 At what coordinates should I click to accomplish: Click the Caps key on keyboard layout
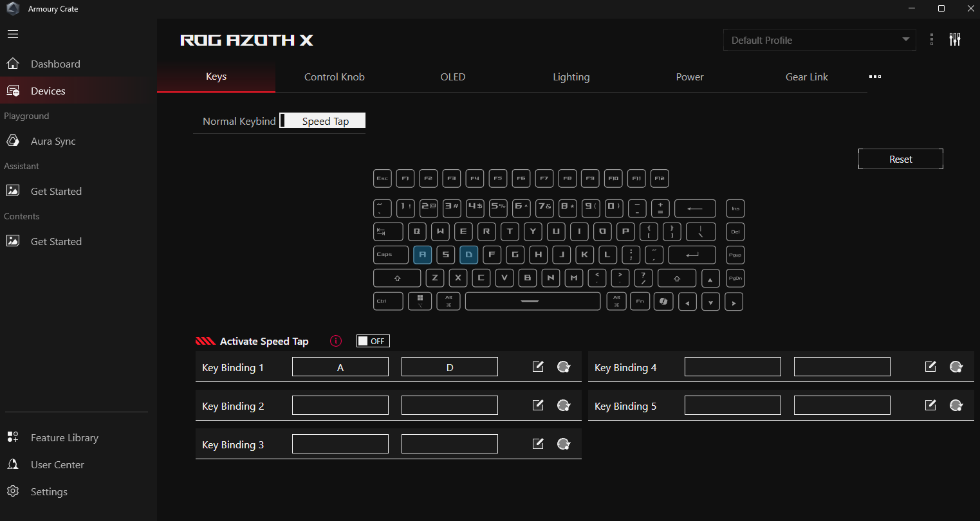coord(391,255)
